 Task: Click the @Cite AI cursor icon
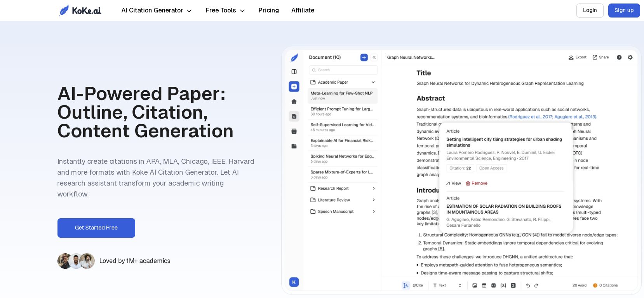406,286
